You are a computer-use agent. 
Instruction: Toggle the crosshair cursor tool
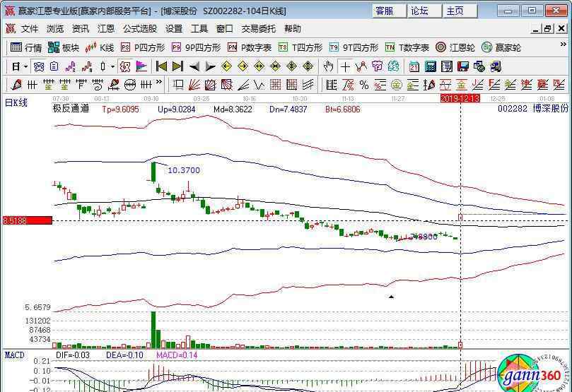tap(345, 66)
